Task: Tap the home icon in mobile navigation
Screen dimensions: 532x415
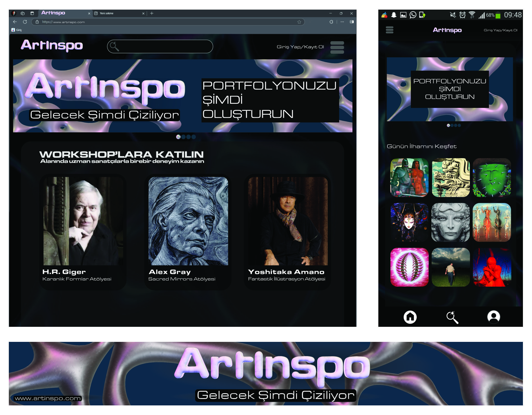Action: (x=410, y=317)
